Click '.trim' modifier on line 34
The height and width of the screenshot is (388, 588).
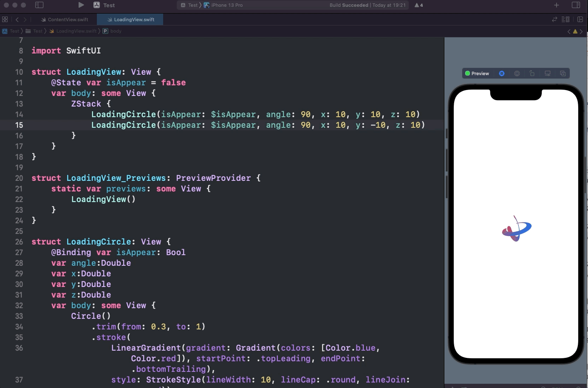(104, 326)
